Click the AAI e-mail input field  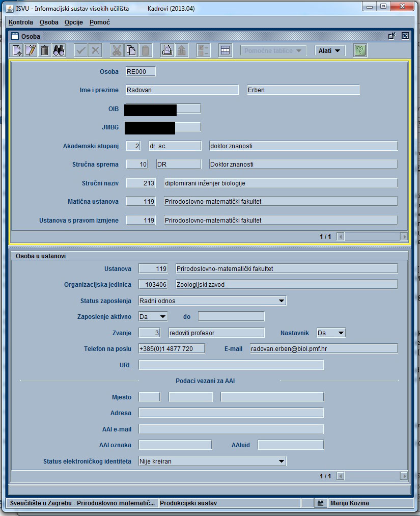click(x=231, y=429)
